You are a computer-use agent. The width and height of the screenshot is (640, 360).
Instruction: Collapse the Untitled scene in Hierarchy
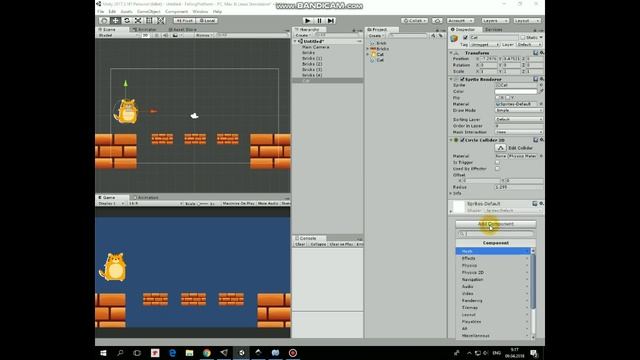point(295,41)
